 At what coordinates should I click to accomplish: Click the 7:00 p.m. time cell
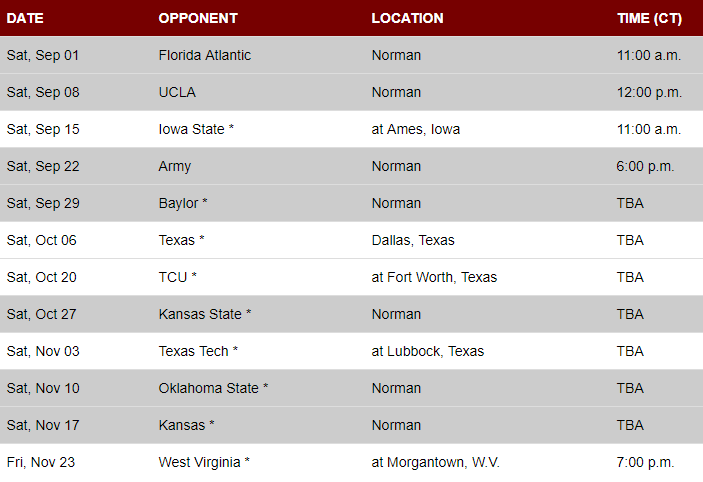pyautogui.click(x=645, y=462)
